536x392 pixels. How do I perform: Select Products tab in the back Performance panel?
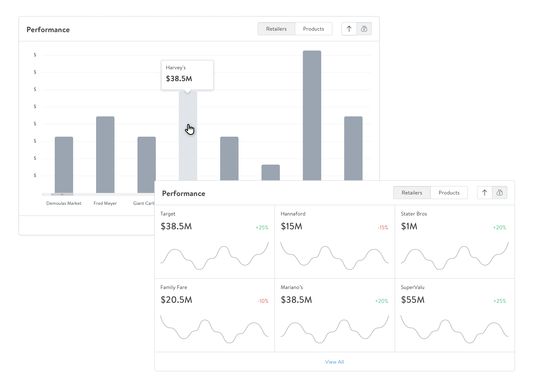pos(313,29)
